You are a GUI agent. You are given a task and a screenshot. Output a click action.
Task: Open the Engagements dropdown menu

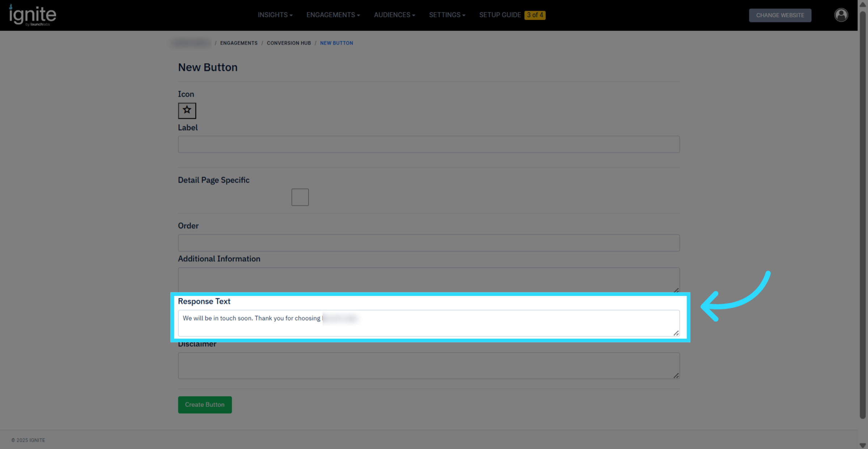coord(333,15)
